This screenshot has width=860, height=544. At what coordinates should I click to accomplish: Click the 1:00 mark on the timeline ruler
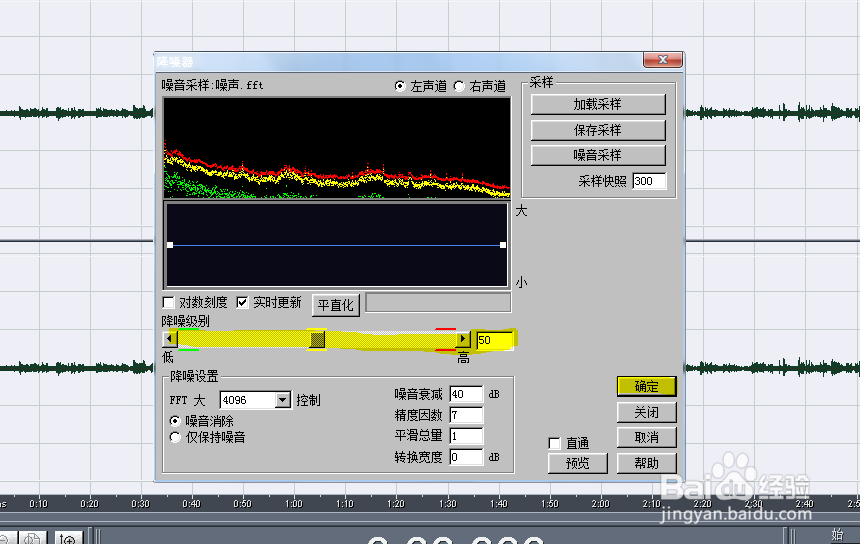point(294,504)
